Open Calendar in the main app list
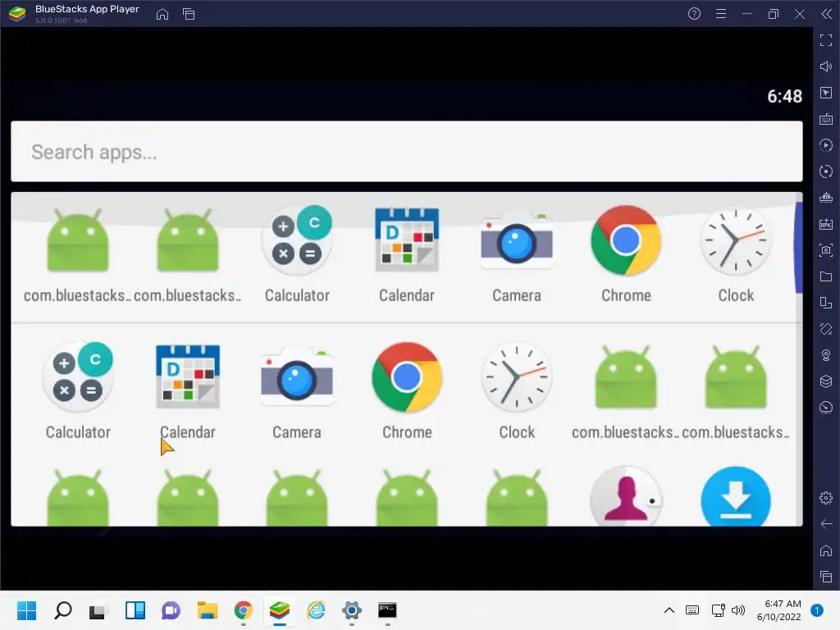The height and width of the screenshot is (630, 840). pos(188,391)
